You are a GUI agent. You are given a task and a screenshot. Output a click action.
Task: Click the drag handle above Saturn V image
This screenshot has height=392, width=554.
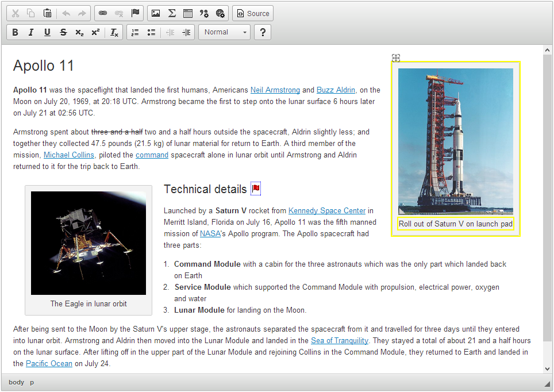396,57
